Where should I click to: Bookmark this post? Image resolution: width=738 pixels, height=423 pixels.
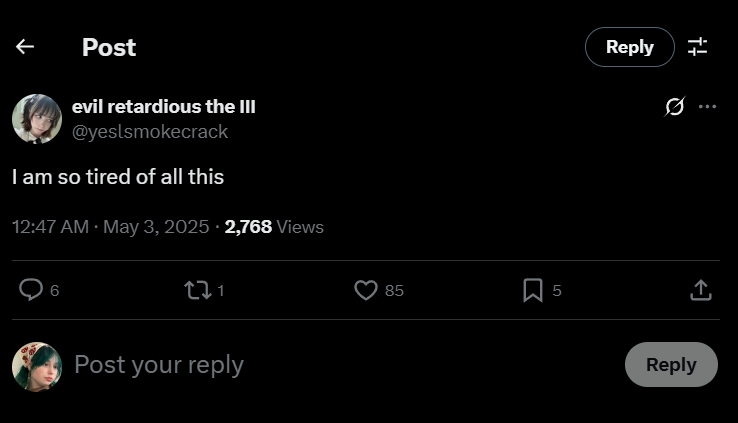click(533, 290)
